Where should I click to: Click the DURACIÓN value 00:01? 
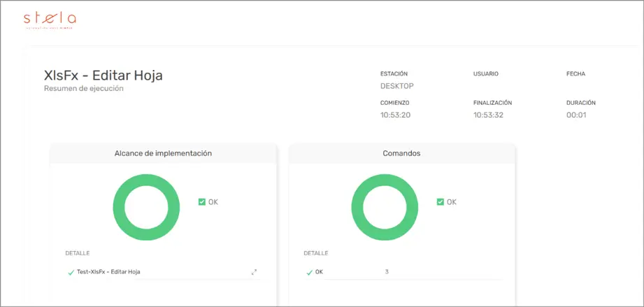(576, 115)
